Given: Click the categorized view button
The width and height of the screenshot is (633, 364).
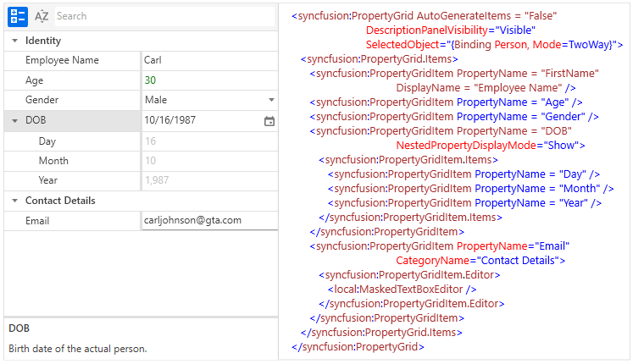Looking at the screenshot, I should [18, 15].
